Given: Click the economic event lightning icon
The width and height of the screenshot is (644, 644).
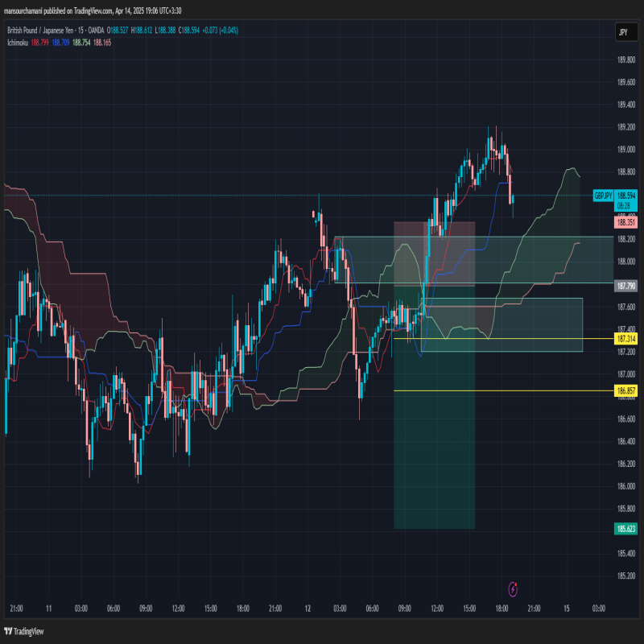Looking at the screenshot, I should (x=513, y=589).
